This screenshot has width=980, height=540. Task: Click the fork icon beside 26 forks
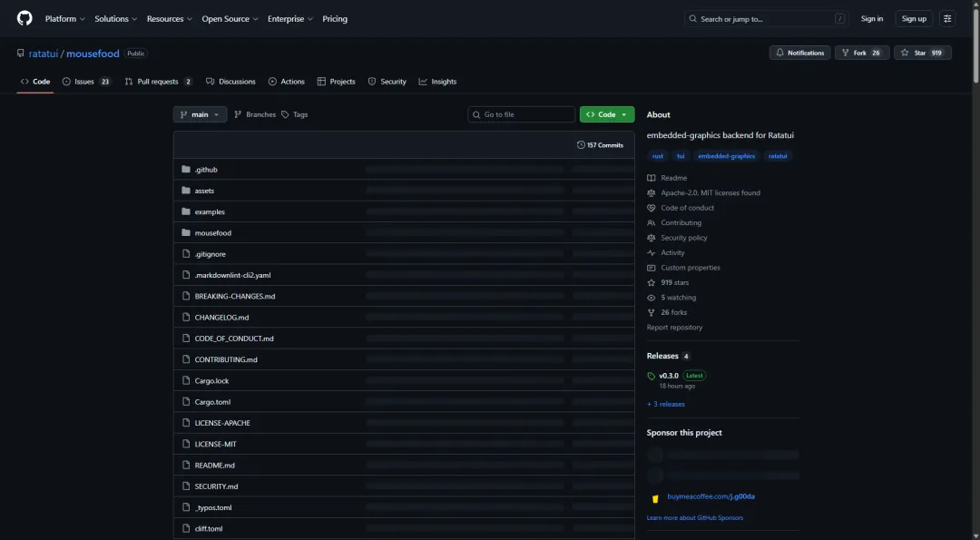click(x=652, y=312)
